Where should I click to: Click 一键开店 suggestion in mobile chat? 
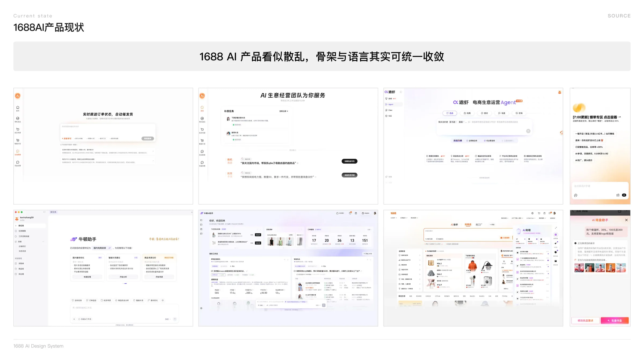point(594,134)
